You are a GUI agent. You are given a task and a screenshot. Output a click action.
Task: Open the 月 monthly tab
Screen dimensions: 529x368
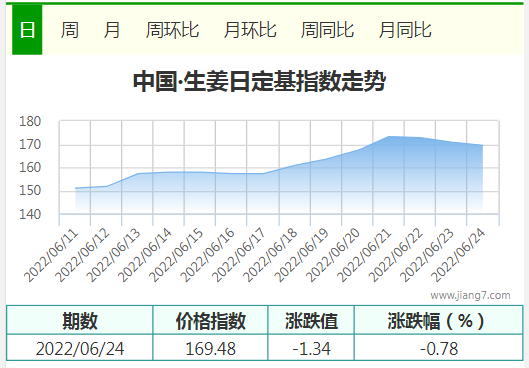point(112,30)
